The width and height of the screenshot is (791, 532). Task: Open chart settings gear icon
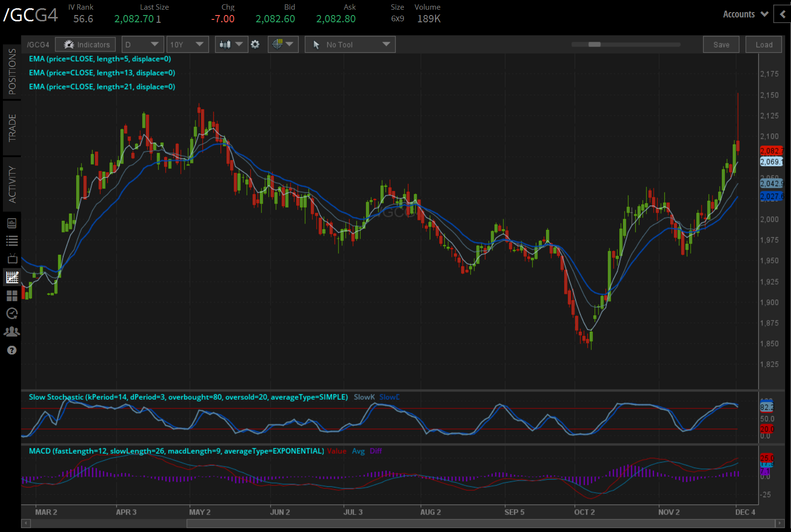[255, 45]
